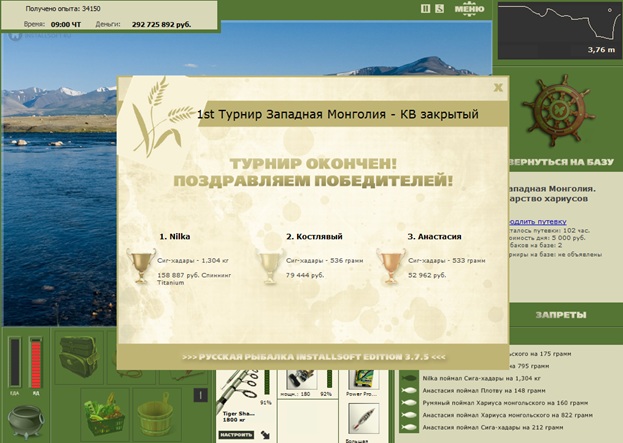Screen dimensions: 623x443
Task: Click log row ending 'на 175 грамм'
Action: [x=540, y=354]
